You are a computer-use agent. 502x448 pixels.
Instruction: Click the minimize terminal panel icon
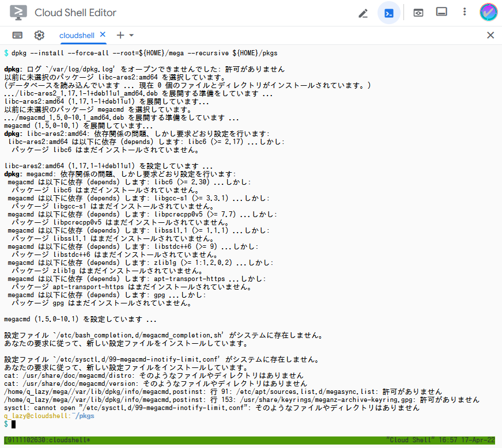(x=441, y=10)
